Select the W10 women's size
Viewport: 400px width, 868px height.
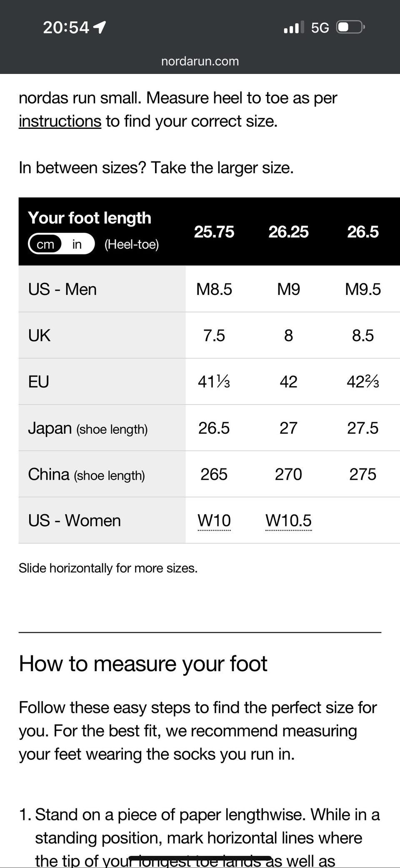tap(214, 521)
